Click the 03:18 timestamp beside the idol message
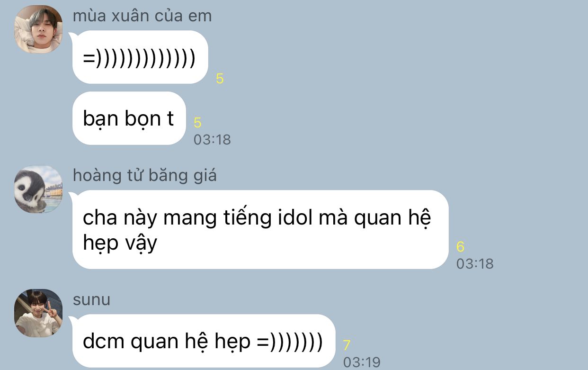 pyautogui.click(x=475, y=263)
